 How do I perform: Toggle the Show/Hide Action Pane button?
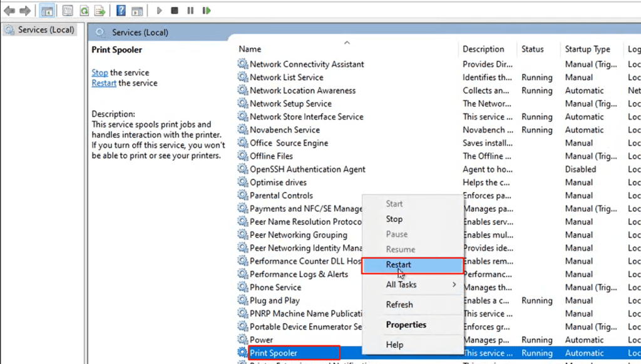click(137, 11)
